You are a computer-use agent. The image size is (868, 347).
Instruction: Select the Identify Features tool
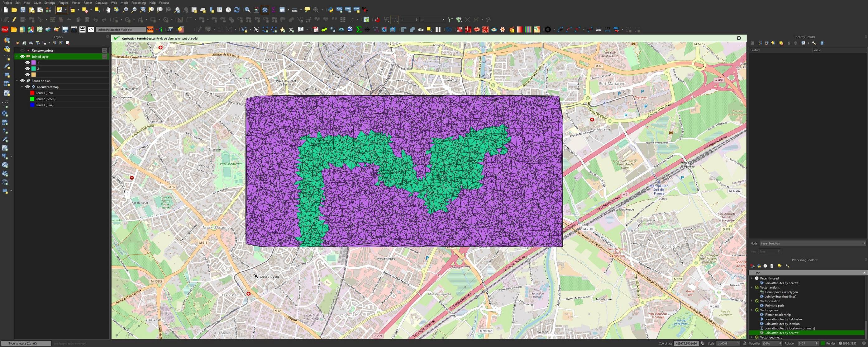248,10
